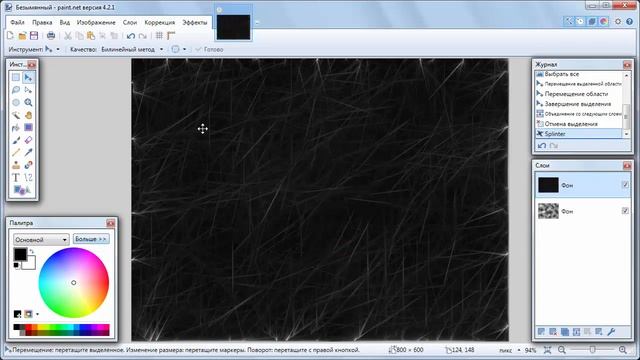This screenshot has width=640, height=360.
Task: Toggle the rulers icon
Action: pos(171,36)
